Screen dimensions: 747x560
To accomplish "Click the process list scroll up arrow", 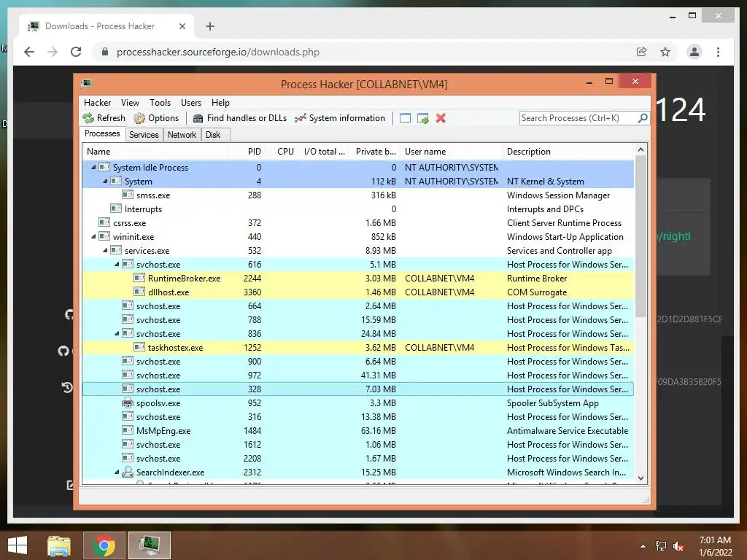I will point(640,149).
